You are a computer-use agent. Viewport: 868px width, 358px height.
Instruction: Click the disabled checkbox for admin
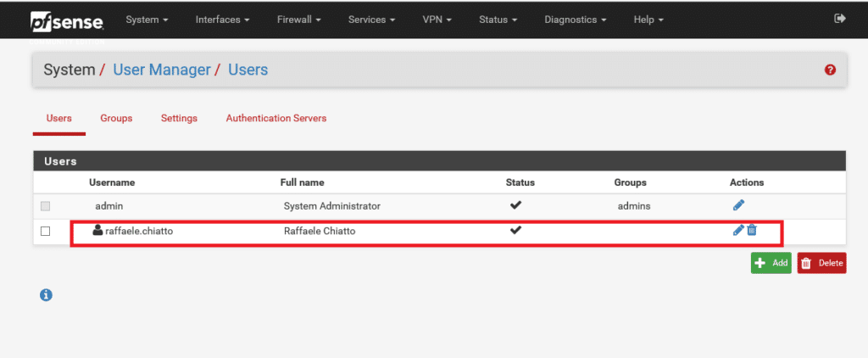point(46,206)
